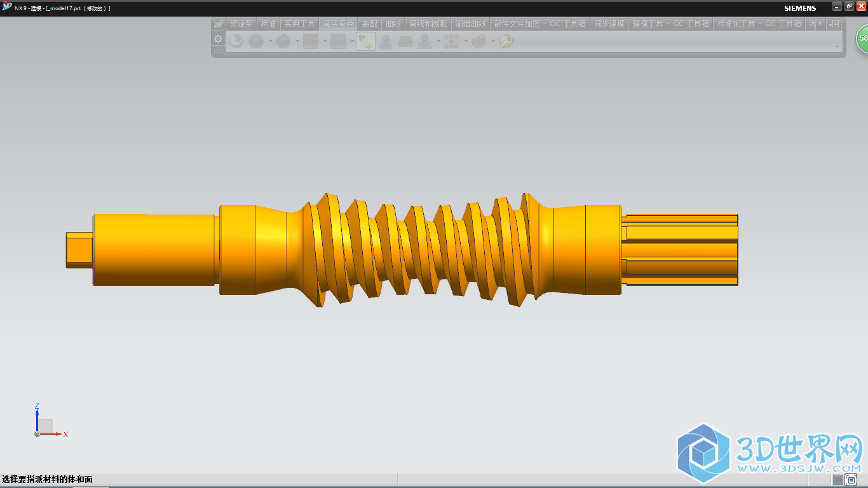Screen dimensions: 868x488
Task: Click the cube true shading editor icon
Action: click(478, 41)
